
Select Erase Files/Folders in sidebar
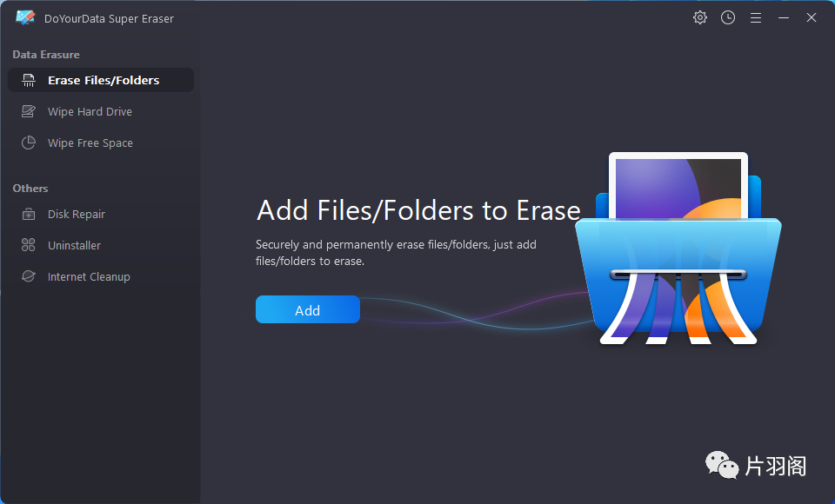tap(101, 80)
